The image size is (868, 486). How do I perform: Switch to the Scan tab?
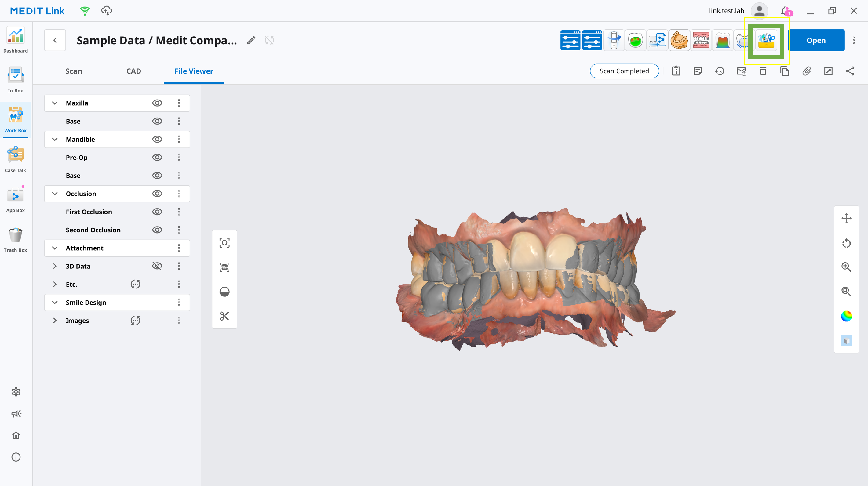click(74, 71)
